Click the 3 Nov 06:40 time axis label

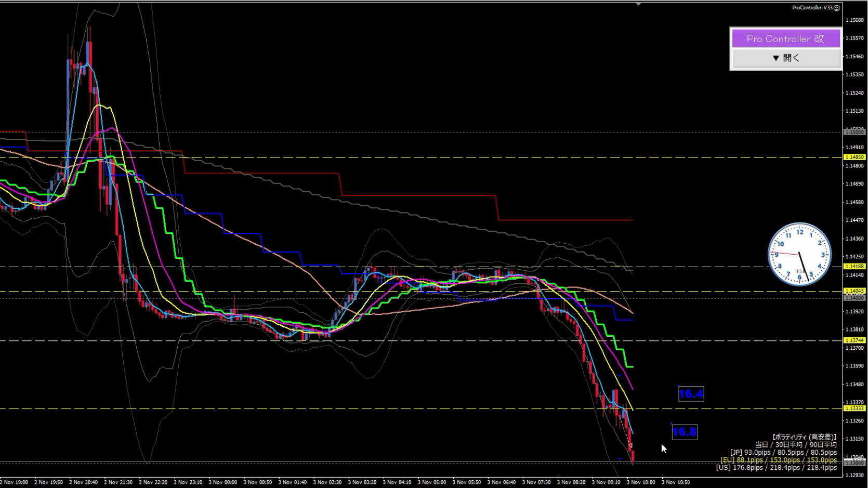(x=502, y=482)
